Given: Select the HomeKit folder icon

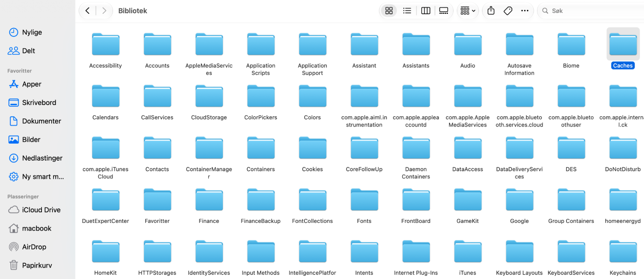Looking at the screenshot, I should coord(106,252).
